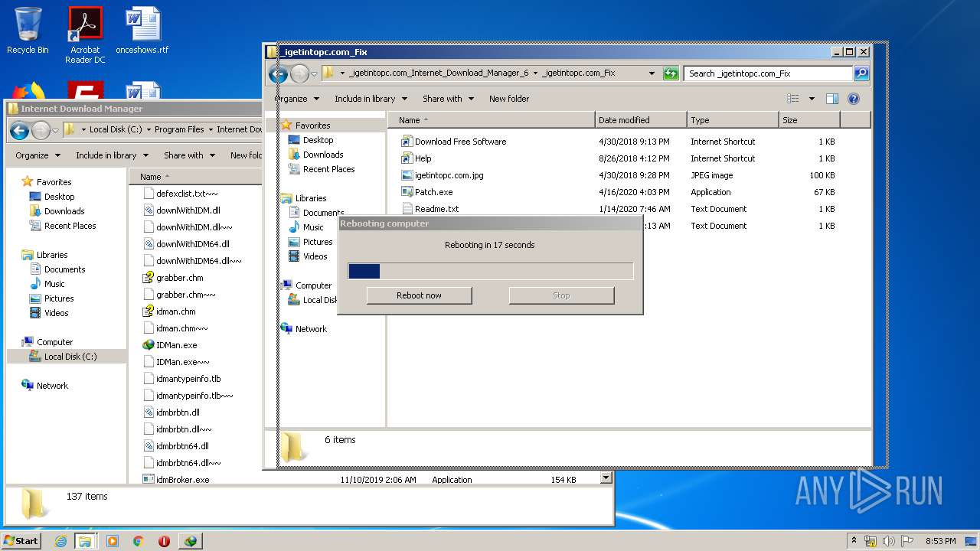980x551 pixels.
Task: Open Organize menu in Fix window
Action: (x=296, y=99)
